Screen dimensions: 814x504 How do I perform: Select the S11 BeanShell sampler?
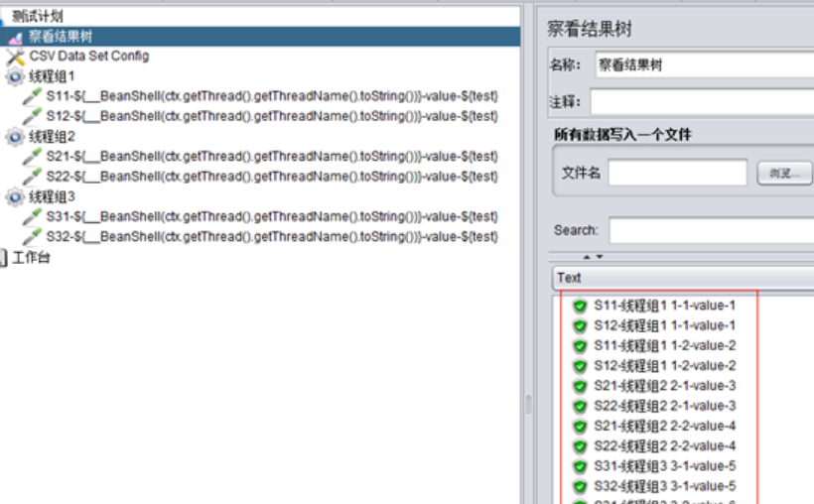(272, 96)
